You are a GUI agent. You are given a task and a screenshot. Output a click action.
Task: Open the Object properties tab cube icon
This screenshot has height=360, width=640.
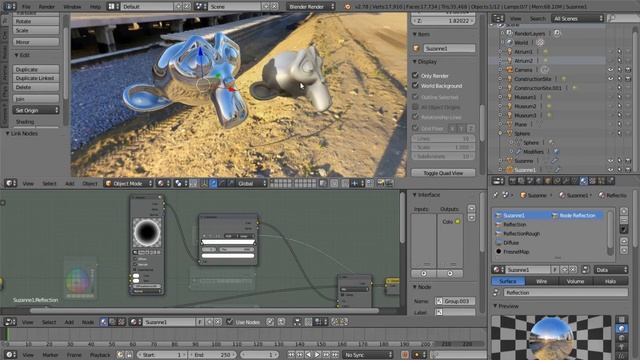(548, 181)
